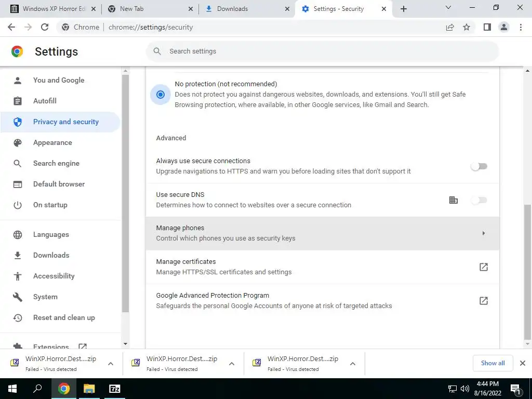Click main page scrollbar thumb
This screenshot has width=532, height=399.
pos(527,272)
